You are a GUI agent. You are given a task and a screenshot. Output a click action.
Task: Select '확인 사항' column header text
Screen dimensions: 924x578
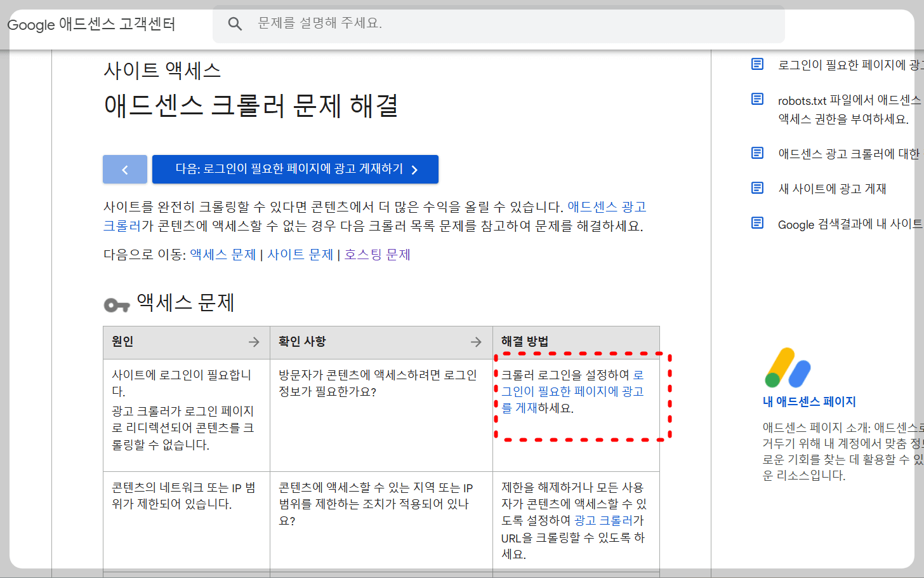tap(302, 342)
